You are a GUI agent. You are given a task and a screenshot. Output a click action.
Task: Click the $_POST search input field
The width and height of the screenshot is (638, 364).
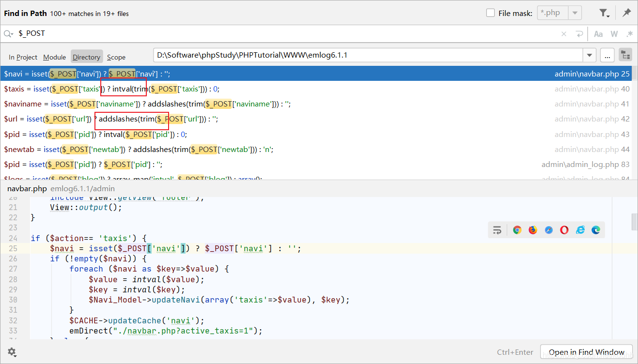(x=286, y=34)
